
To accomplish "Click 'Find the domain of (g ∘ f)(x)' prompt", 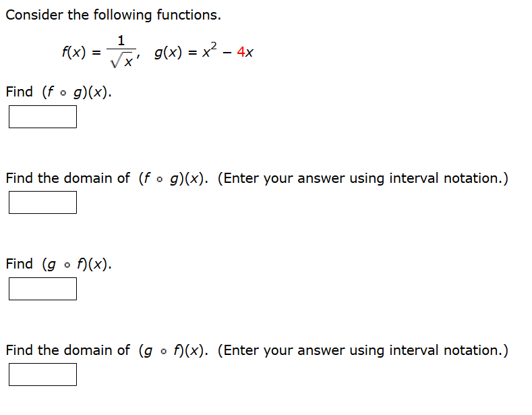I will pyautogui.click(x=107, y=350).
